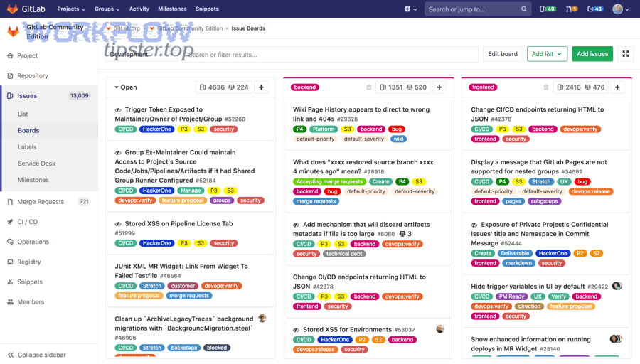Click the frontend list header label
This screenshot has height=364, width=640.
pos(483,87)
